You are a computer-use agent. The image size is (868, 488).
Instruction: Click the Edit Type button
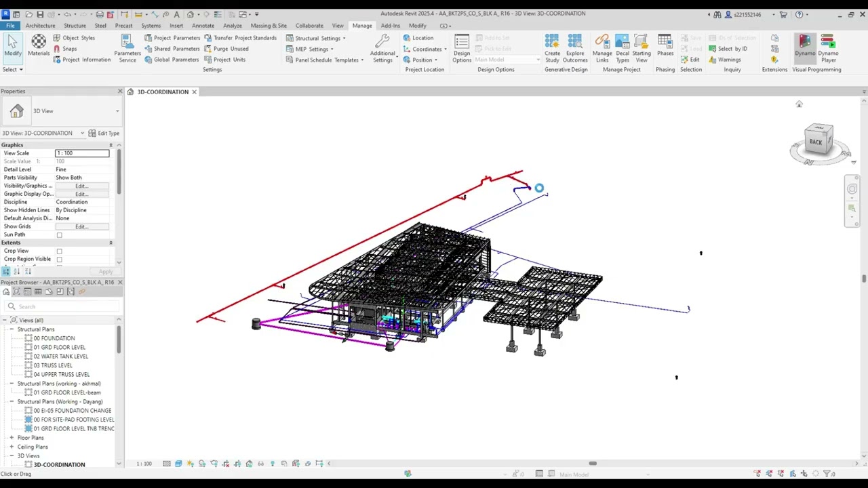coord(104,134)
